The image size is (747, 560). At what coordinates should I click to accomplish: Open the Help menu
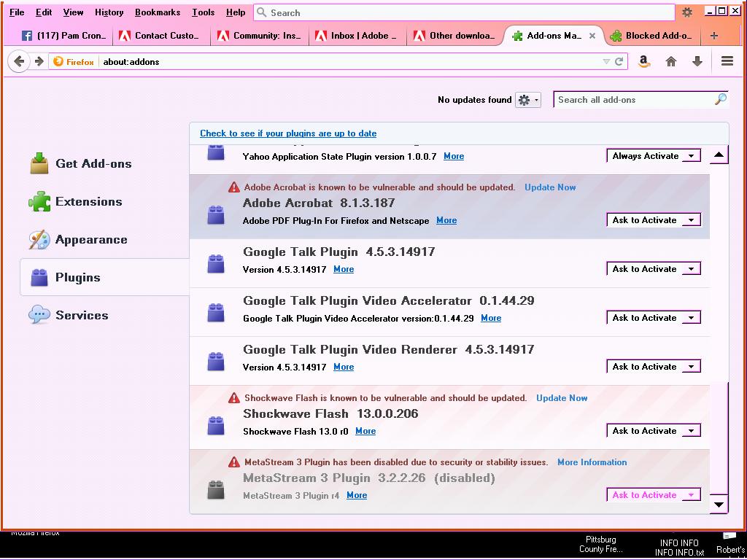(x=236, y=12)
